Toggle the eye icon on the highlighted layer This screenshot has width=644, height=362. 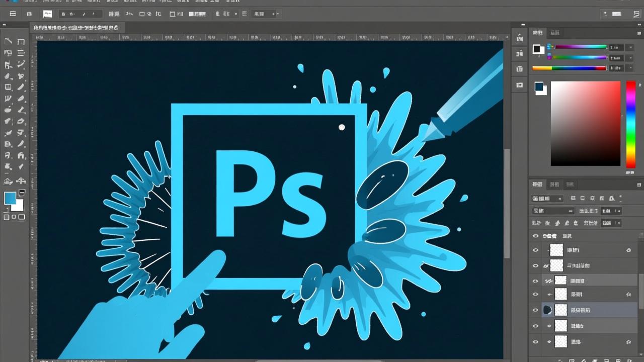coord(535,309)
